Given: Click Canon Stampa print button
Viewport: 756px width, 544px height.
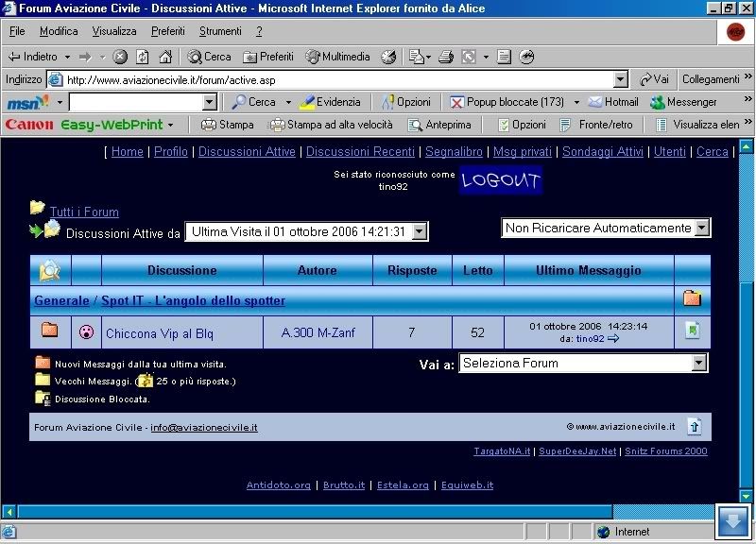Looking at the screenshot, I should (227, 125).
